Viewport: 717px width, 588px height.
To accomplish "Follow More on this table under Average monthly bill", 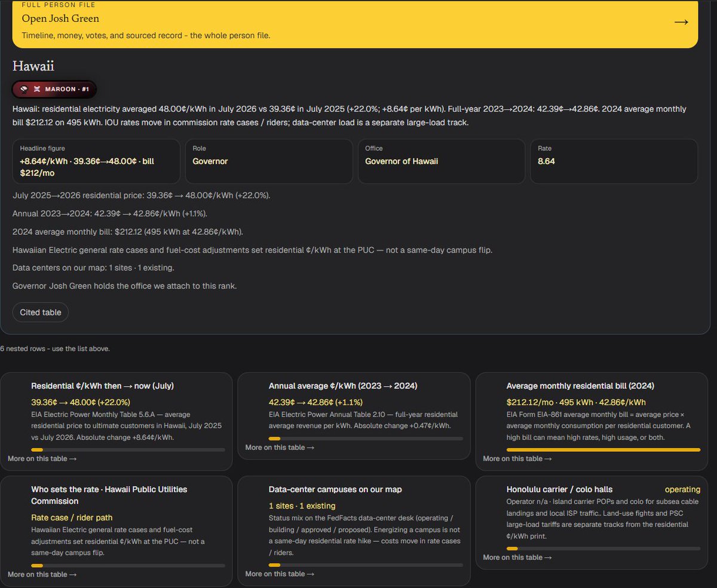I will pos(517,458).
